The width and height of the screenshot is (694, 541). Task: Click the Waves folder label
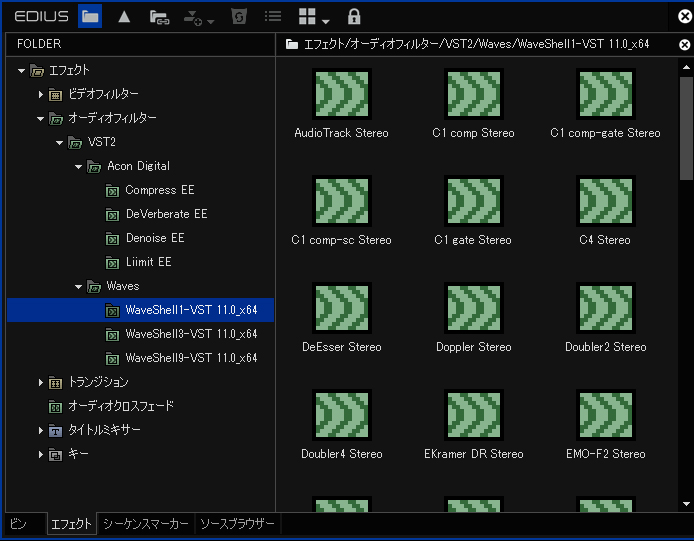(123, 286)
